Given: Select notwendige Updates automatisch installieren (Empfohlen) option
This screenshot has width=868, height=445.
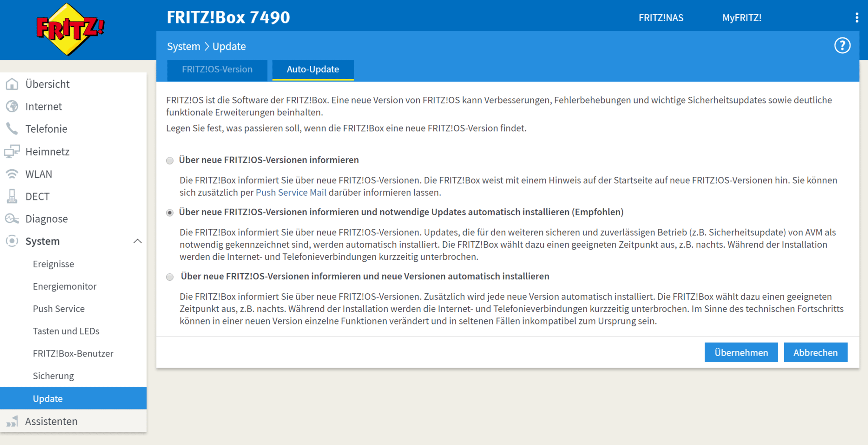Looking at the screenshot, I should [x=170, y=213].
